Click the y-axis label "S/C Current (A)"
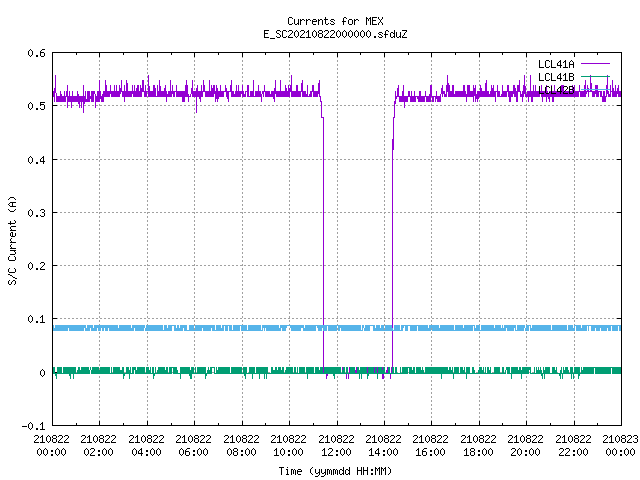The width and height of the screenshot is (640, 480). click(x=12, y=240)
